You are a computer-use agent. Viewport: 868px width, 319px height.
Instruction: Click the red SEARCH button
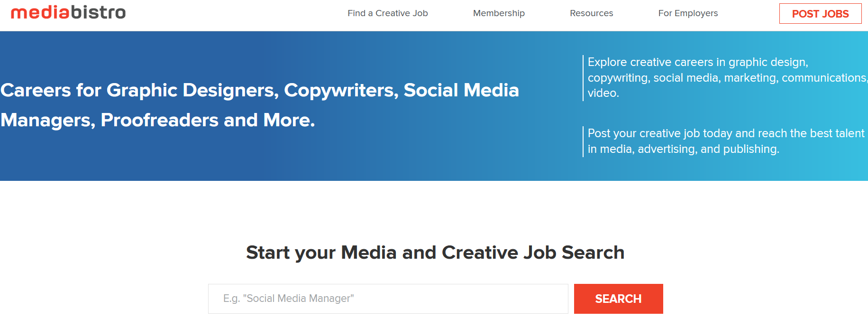point(618,299)
